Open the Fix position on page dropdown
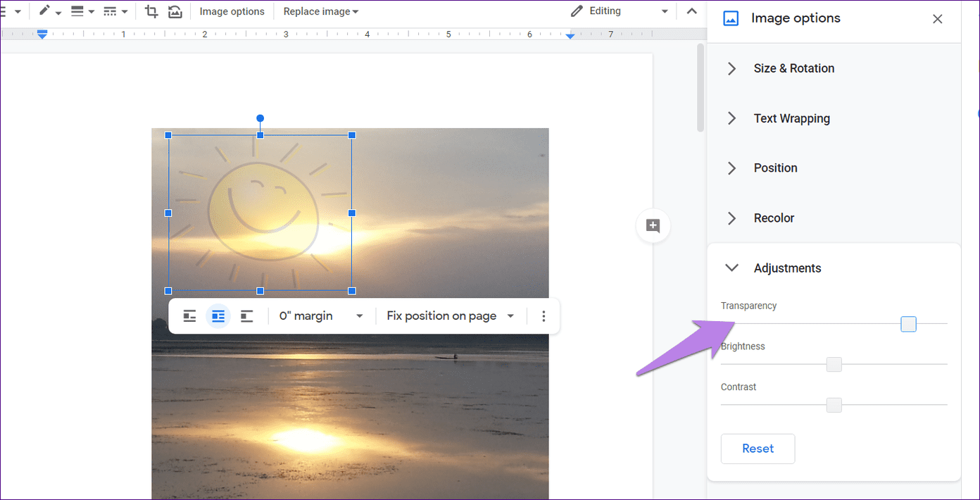Viewport: 980px width, 500px height. [449, 315]
